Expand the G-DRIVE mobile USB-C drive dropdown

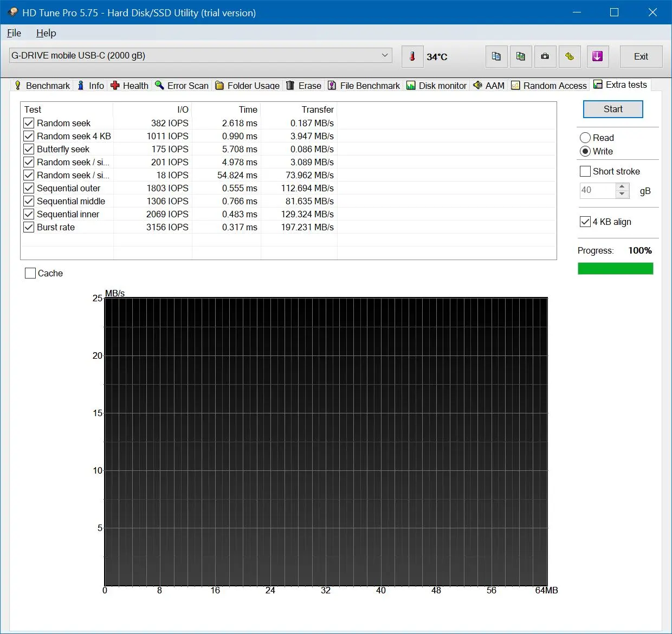[x=201, y=55]
